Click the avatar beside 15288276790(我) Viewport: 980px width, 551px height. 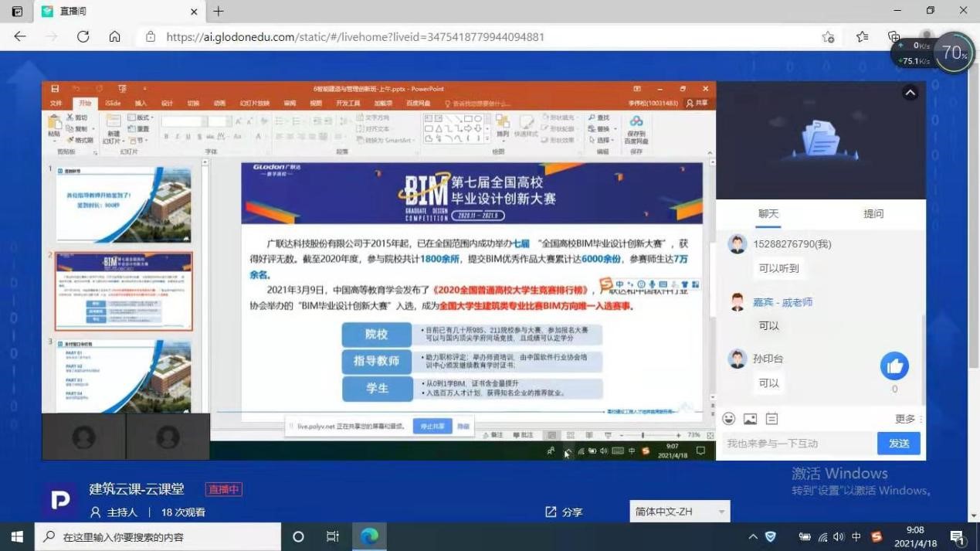[738, 244]
